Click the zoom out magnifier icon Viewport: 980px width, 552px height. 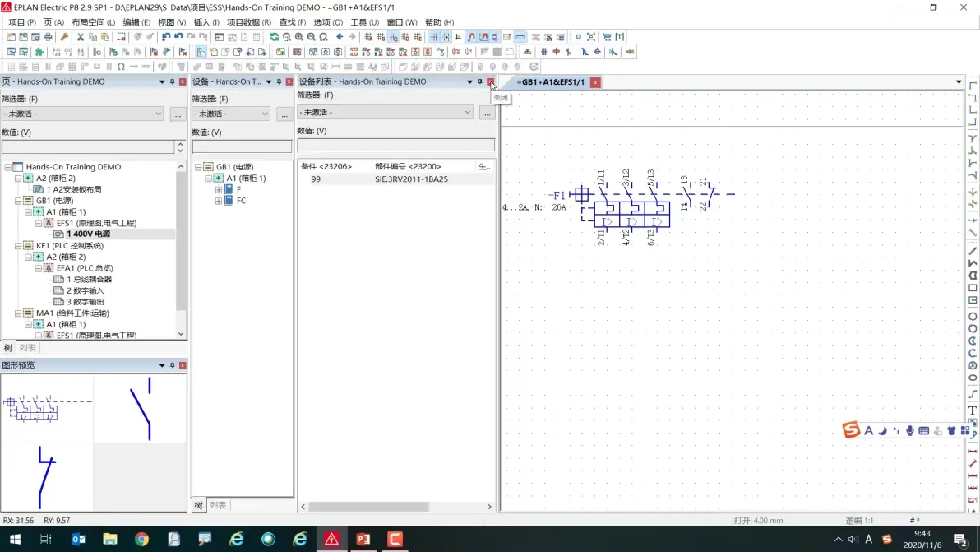click(311, 37)
